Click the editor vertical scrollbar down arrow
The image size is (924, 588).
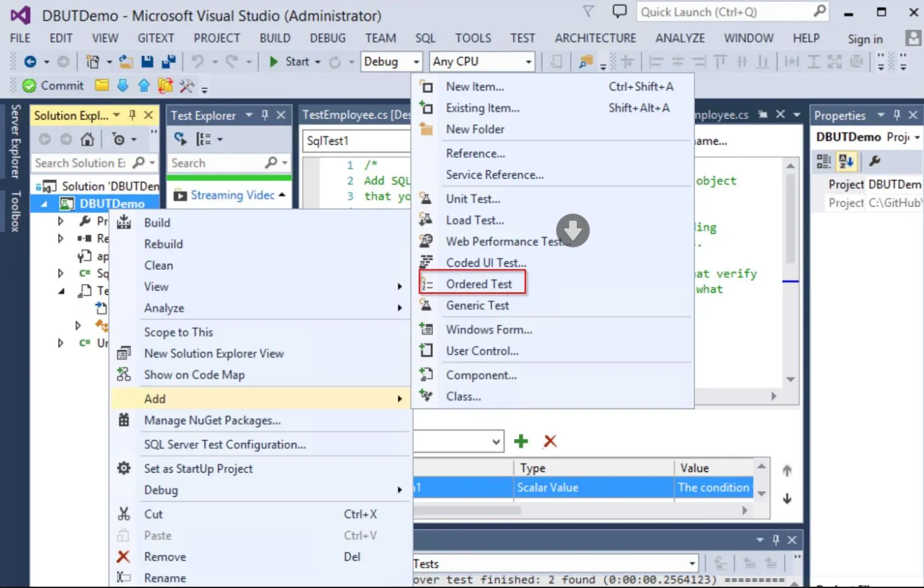[x=790, y=379]
